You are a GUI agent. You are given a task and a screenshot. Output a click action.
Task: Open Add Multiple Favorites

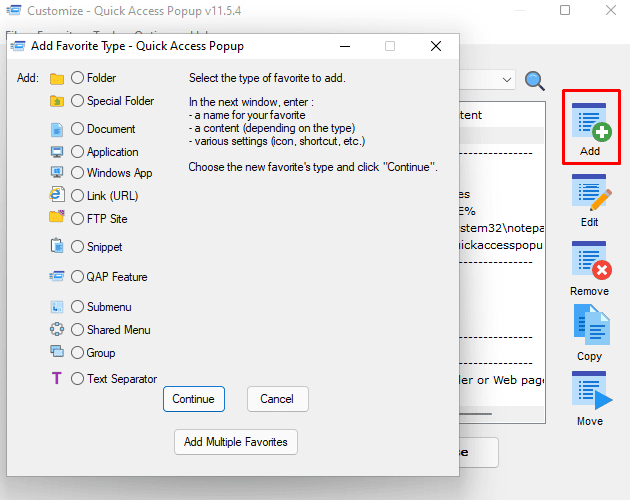236,442
